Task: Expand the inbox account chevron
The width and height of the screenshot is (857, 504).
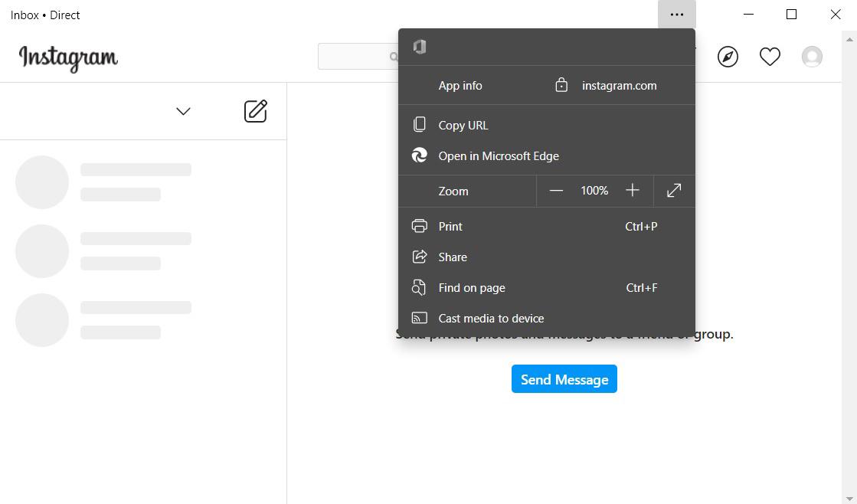Action: coord(183,111)
